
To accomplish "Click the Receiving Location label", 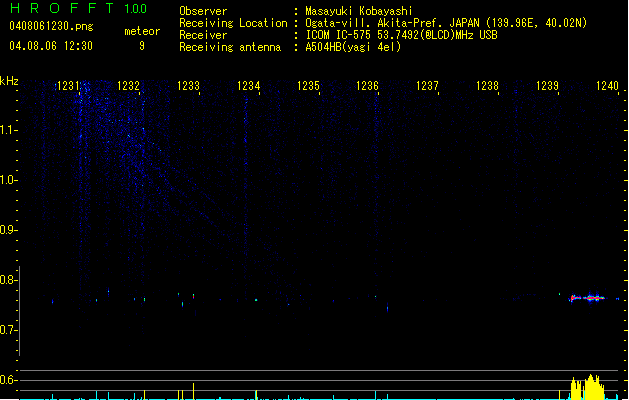I will tap(233, 23).
